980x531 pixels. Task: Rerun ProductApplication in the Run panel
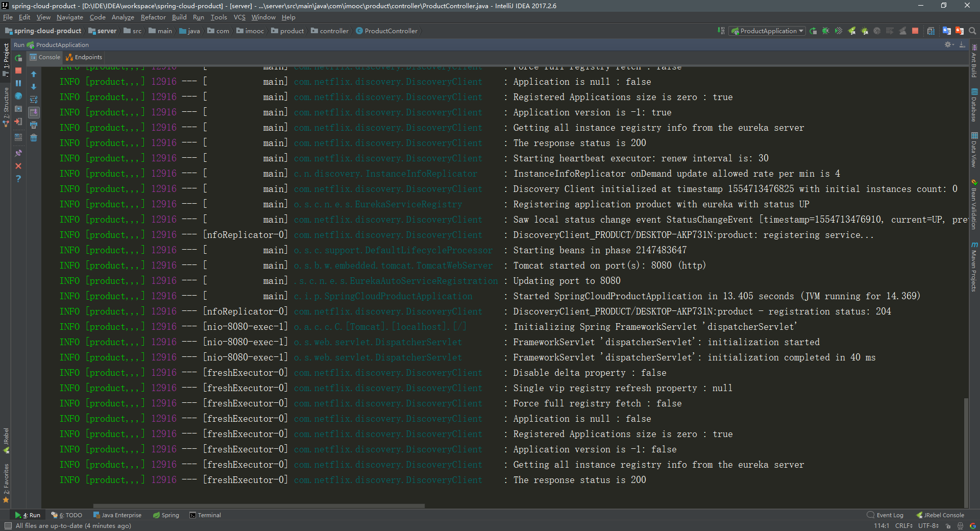(18, 58)
